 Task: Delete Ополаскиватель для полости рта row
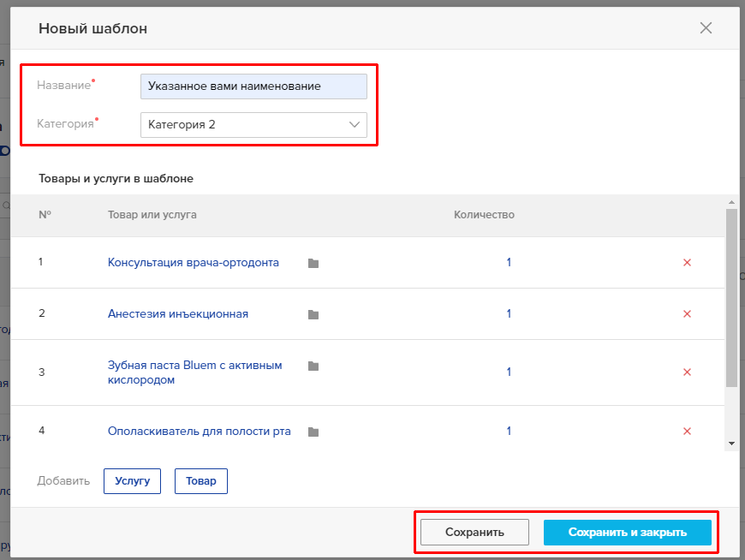[x=687, y=432]
